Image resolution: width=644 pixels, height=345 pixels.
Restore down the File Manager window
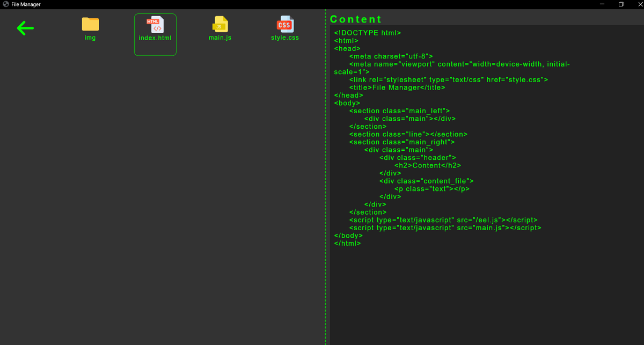pyautogui.click(x=621, y=4)
